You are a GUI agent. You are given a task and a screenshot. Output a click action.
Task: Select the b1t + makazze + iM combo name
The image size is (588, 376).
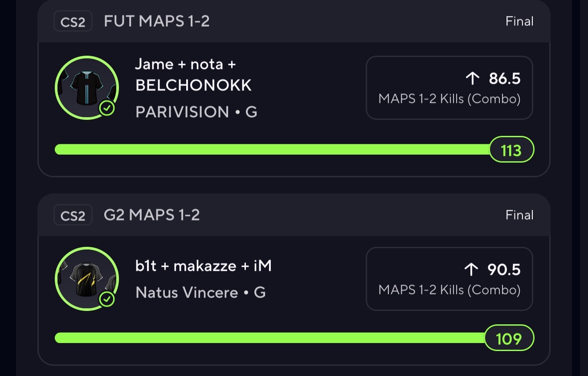[x=204, y=266]
